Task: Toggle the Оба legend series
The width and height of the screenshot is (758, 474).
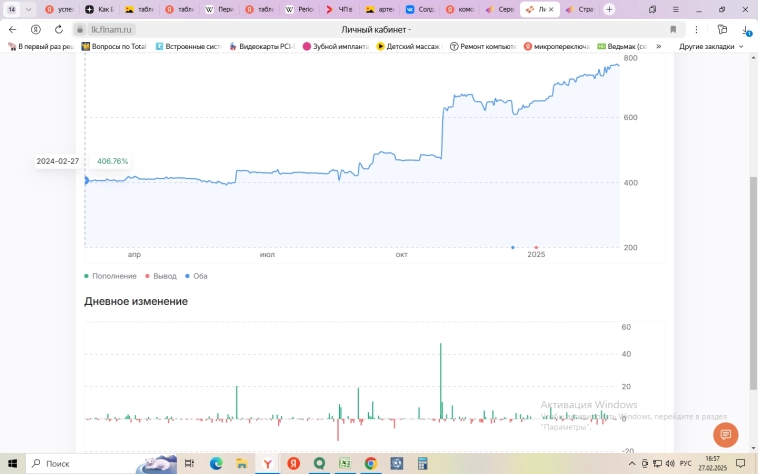Action: pos(195,276)
